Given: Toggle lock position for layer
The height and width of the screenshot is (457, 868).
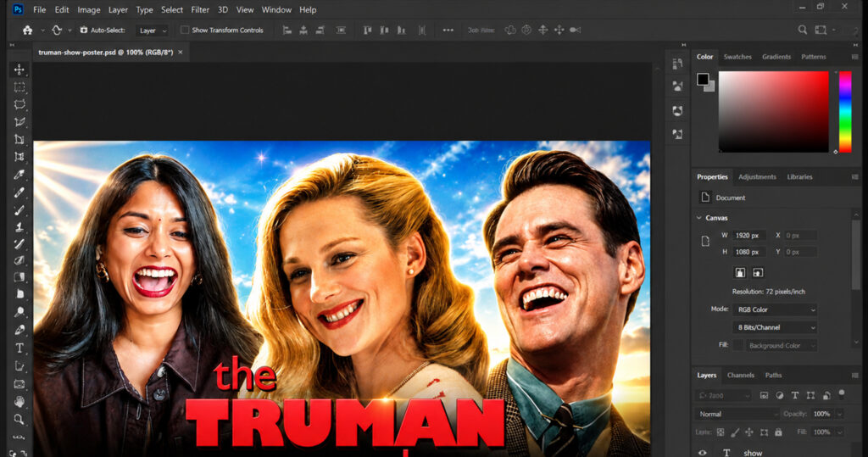Looking at the screenshot, I should tap(749, 432).
